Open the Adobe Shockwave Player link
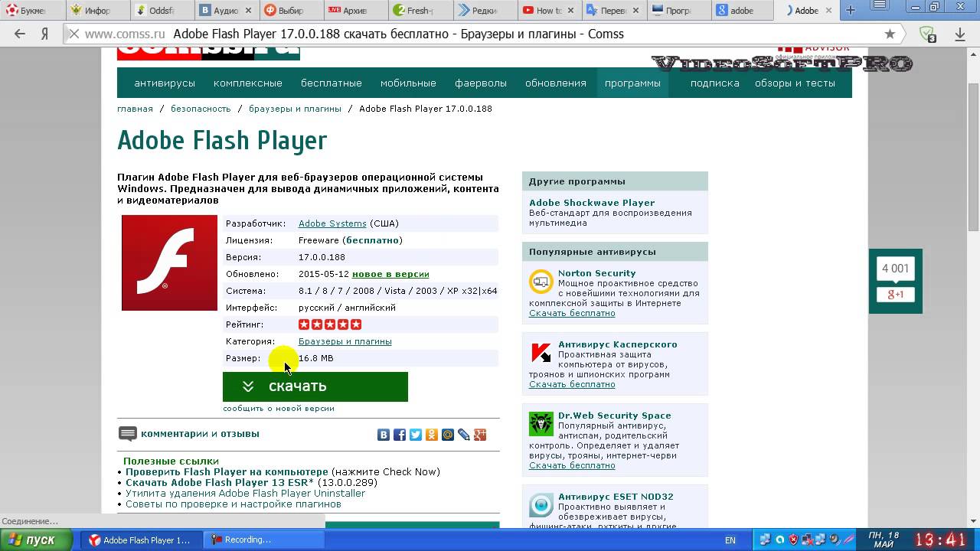Screen dimensions: 980x551 592,203
